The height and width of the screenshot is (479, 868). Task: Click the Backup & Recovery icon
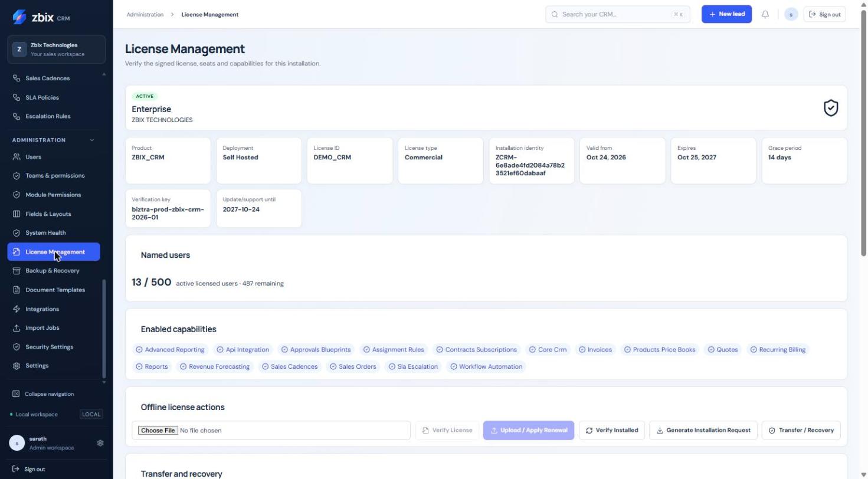click(x=17, y=271)
